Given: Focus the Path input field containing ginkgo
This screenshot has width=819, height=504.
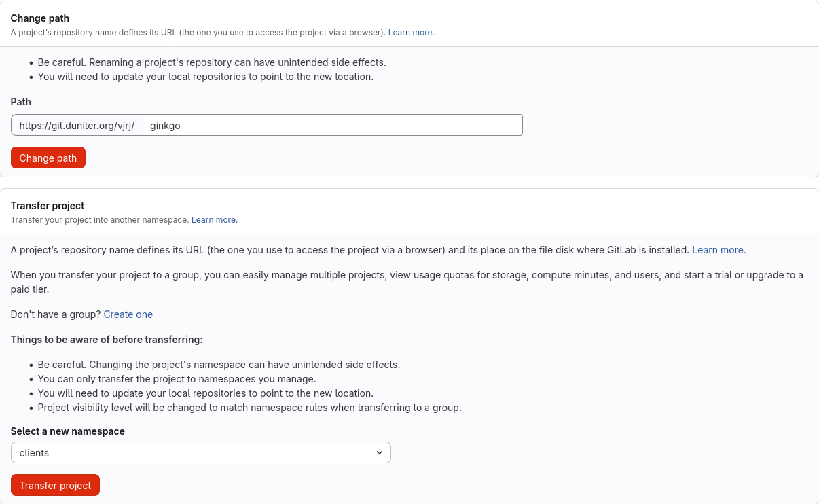Looking at the screenshot, I should (332, 125).
